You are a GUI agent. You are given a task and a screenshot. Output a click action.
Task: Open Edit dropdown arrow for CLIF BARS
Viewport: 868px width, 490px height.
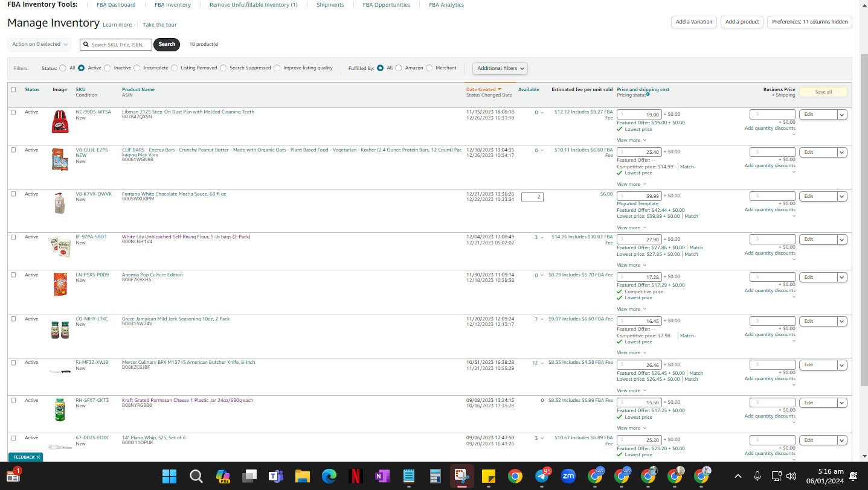pos(842,153)
